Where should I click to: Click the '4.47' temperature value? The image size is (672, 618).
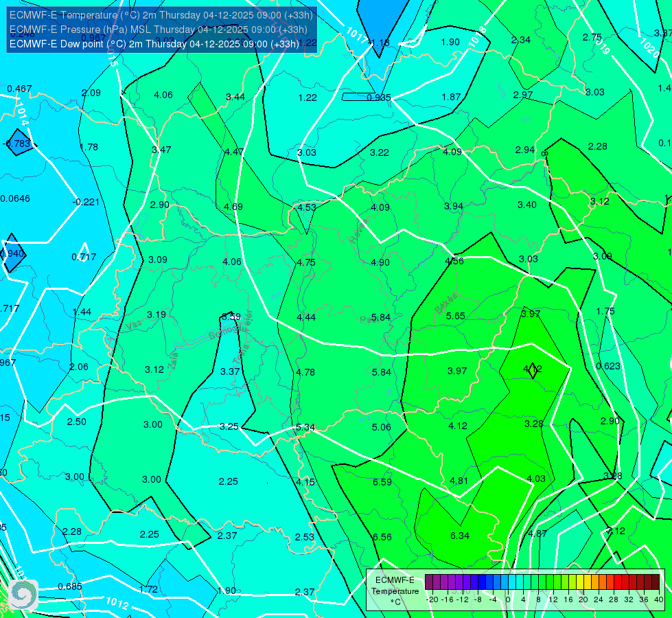tap(234, 152)
